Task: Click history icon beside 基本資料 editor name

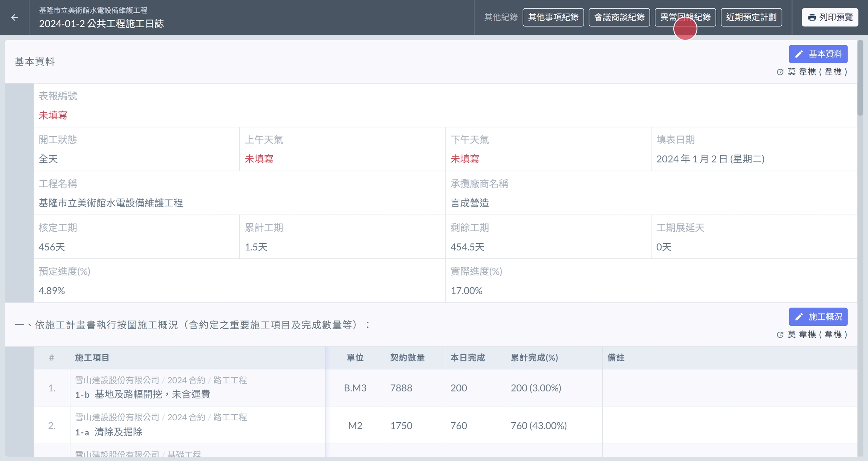Action: pos(780,72)
